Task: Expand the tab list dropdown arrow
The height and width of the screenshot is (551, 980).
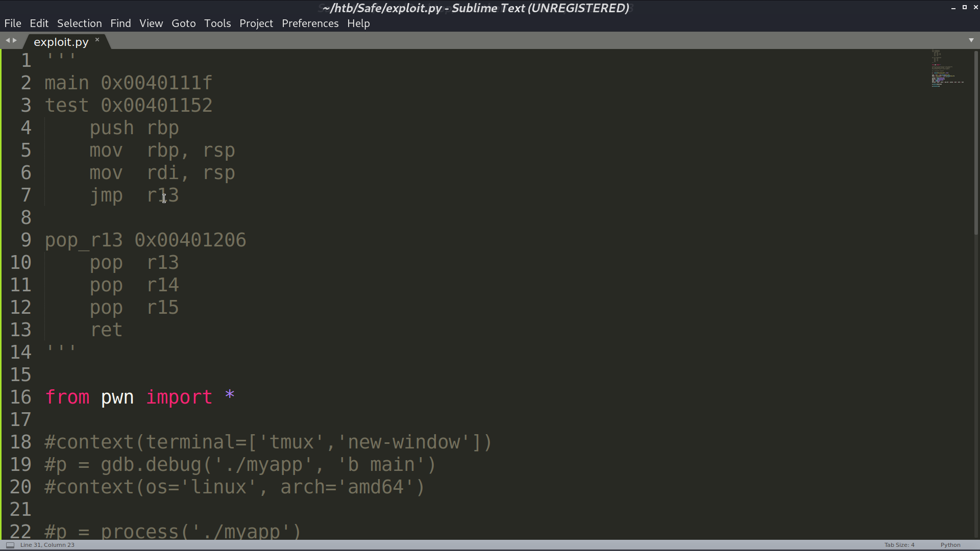Action: click(971, 40)
